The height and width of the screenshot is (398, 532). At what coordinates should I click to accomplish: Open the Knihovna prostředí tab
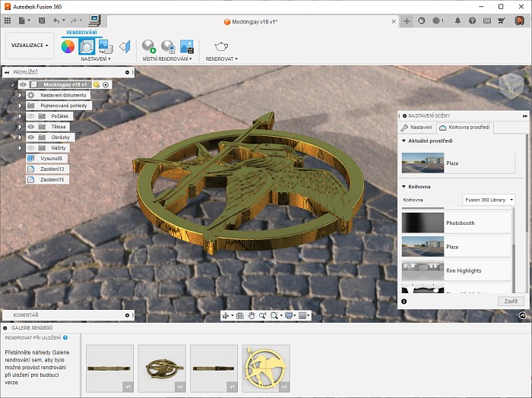pos(464,128)
